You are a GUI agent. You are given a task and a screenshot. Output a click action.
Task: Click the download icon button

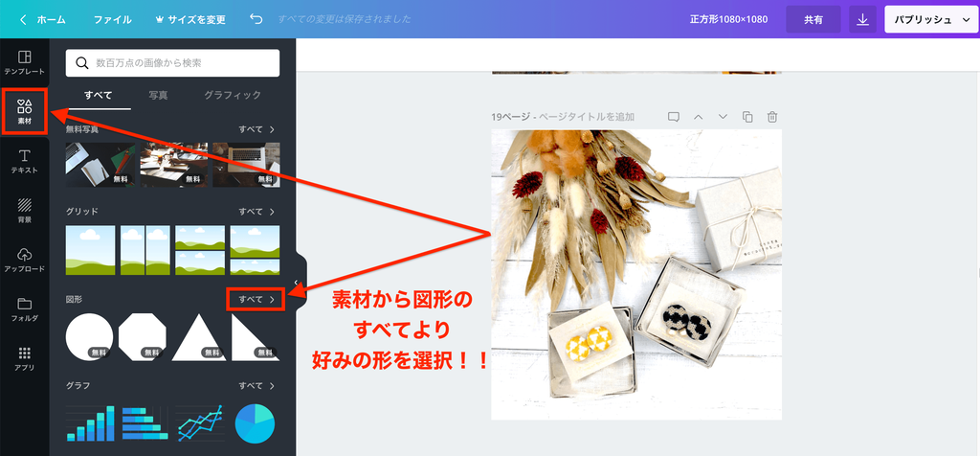click(x=862, y=19)
